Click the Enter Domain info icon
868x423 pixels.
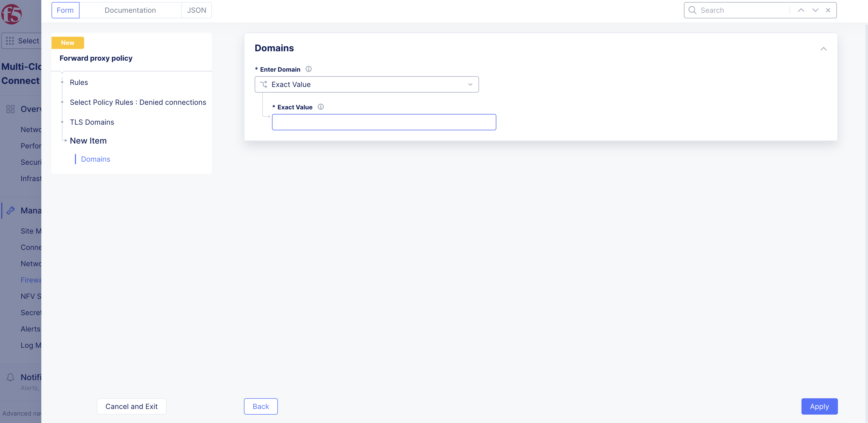[x=309, y=69]
